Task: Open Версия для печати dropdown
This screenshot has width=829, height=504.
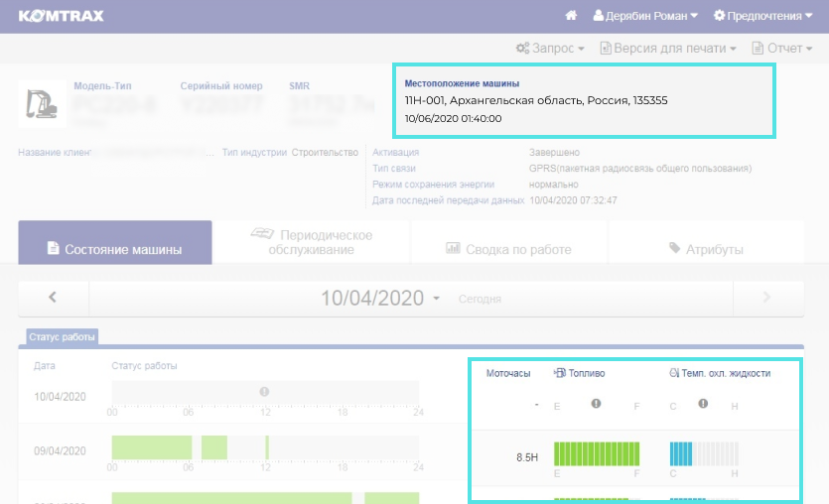Action: (668, 48)
